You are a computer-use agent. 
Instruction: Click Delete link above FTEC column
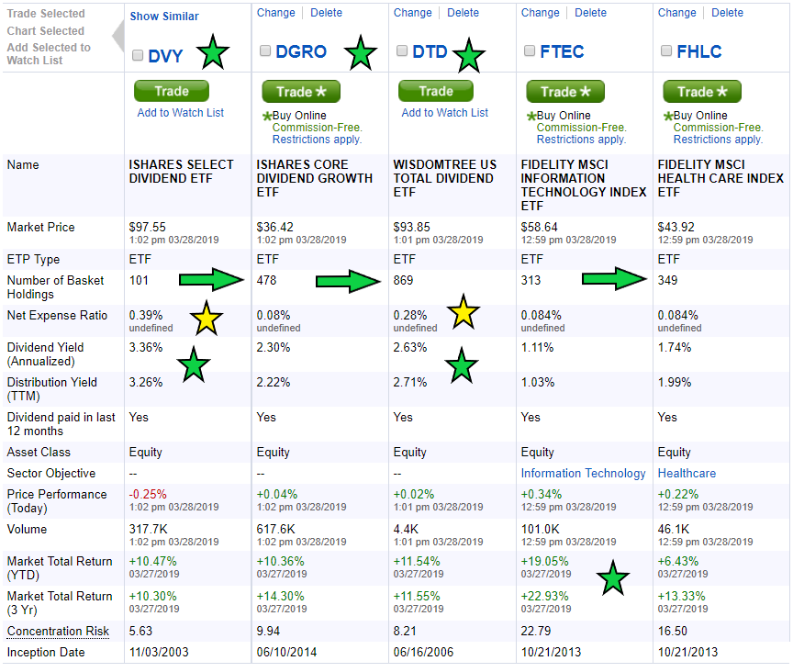590,13
